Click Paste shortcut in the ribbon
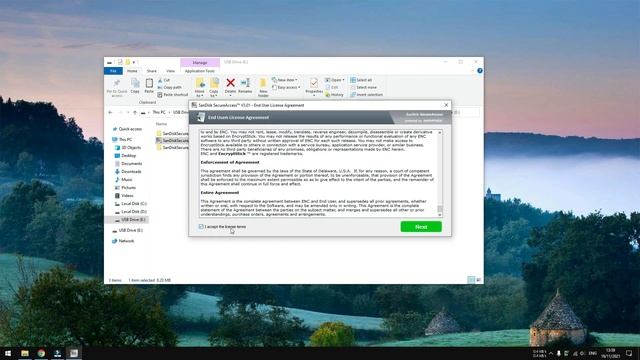Viewport: 640px width, 360px height. [x=173, y=95]
